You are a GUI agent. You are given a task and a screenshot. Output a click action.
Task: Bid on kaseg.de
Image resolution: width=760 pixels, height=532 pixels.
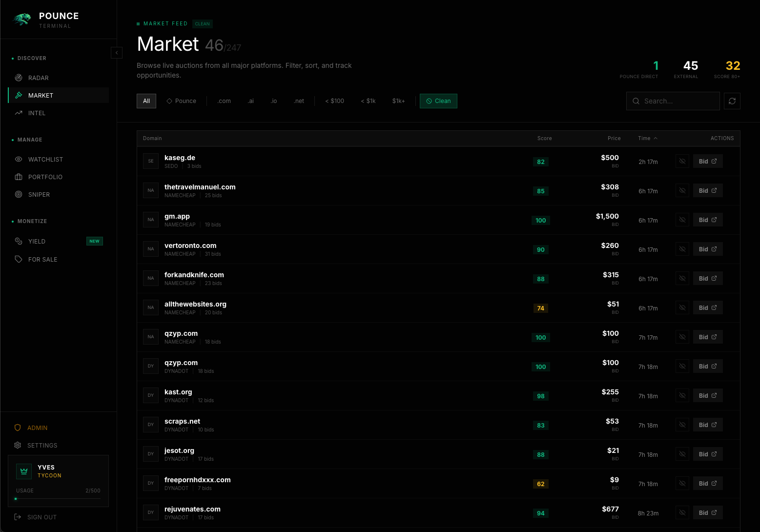(708, 161)
